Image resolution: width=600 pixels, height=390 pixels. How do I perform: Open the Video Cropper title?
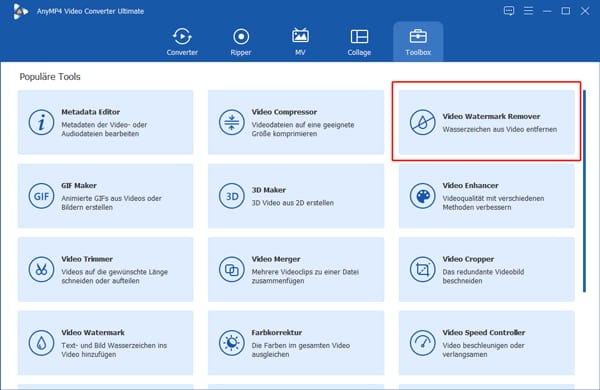[468, 259]
